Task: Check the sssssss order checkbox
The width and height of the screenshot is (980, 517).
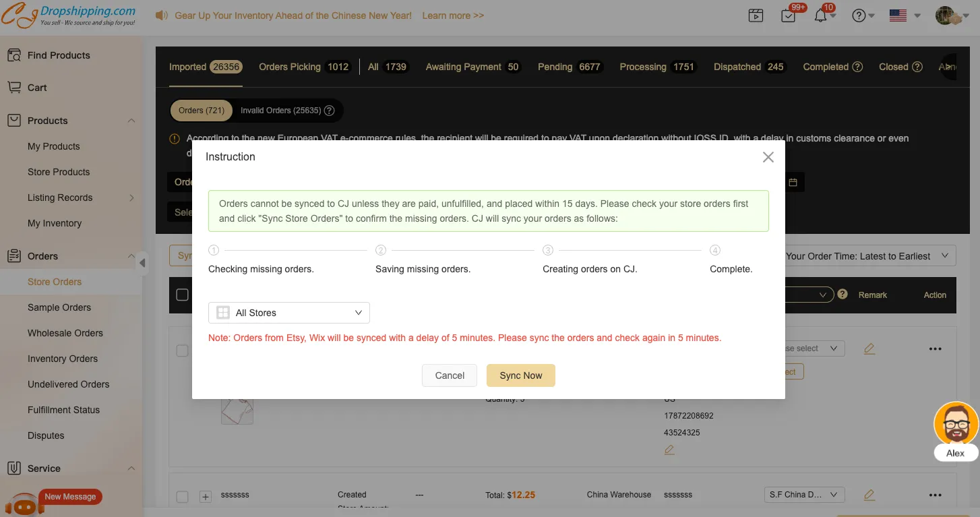Action: [x=182, y=497]
